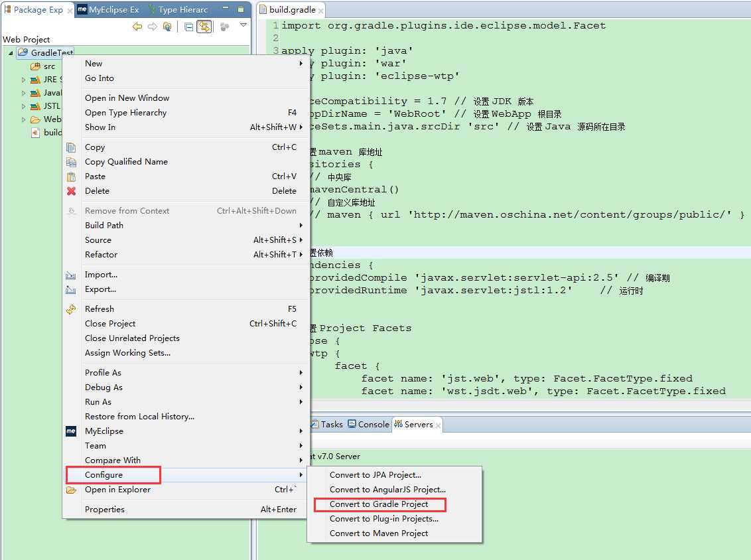Choose Close Project menu entry

(186, 324)
